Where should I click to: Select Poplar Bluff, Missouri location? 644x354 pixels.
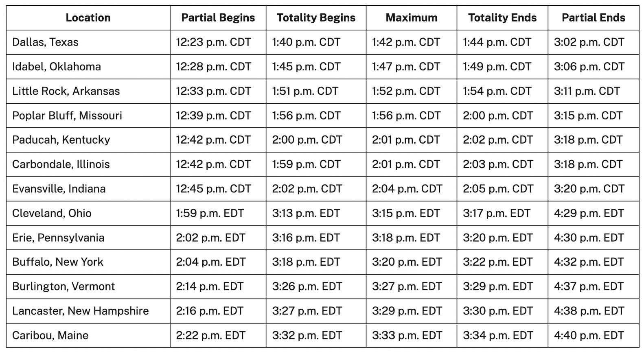(x=88, y=116)
